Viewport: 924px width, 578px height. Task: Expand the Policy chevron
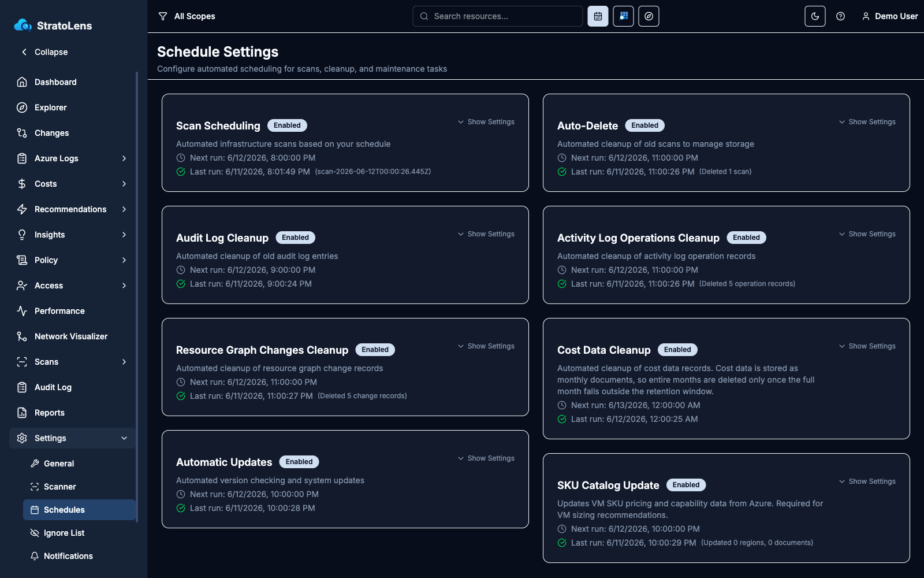point(124,260)
